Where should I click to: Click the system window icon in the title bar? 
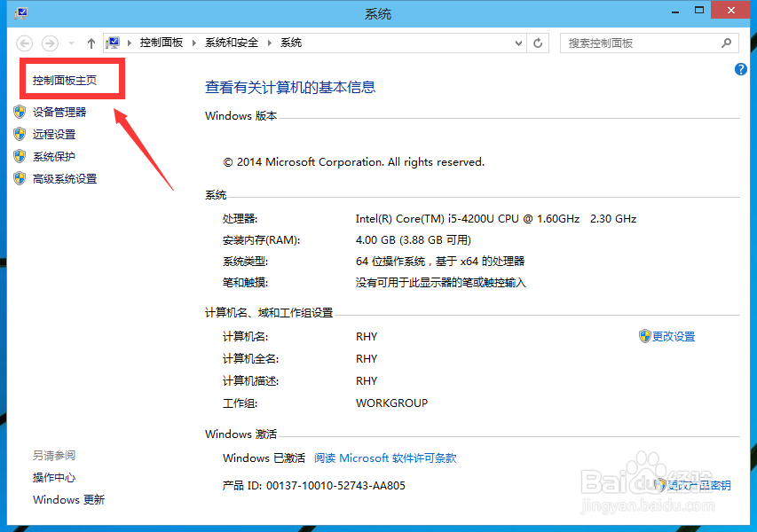pyautogui.click(x=21, y=12)
